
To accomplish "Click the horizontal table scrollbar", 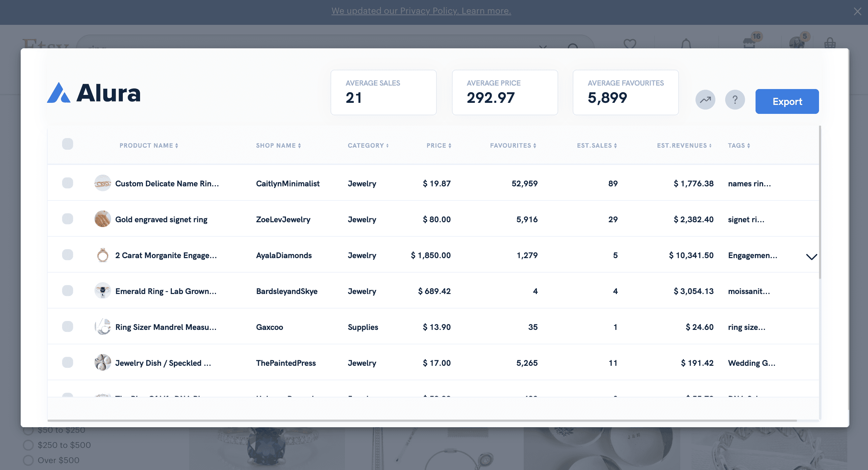I will tap(422, 421).
